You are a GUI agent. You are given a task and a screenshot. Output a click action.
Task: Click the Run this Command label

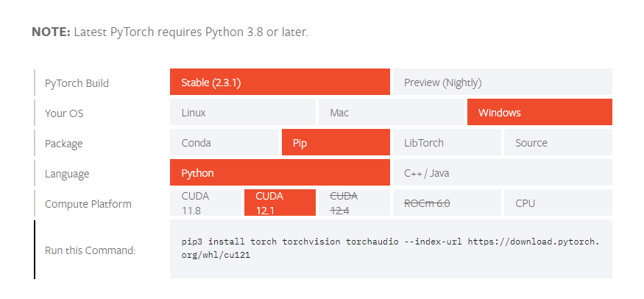click(x=90, y=250)
